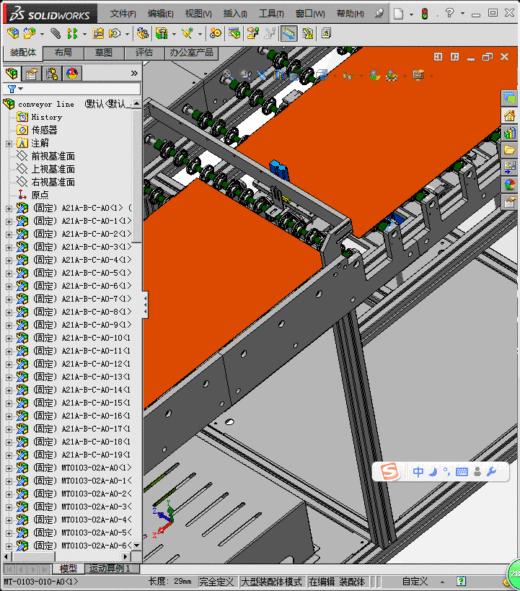520x591 pixels.
Task: Open the FeatureManager design tree tab
Action: tap(12, 73)
